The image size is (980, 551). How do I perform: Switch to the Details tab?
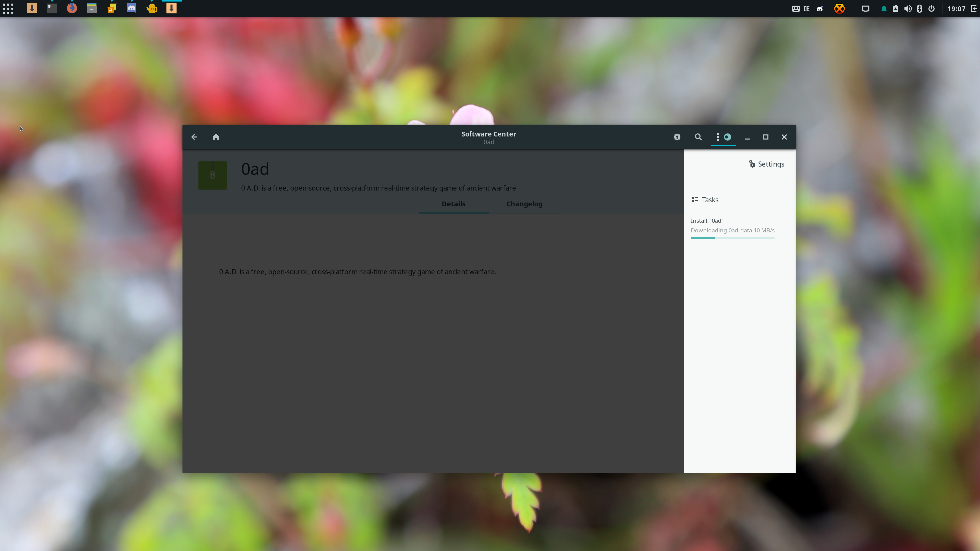point(454,204)
